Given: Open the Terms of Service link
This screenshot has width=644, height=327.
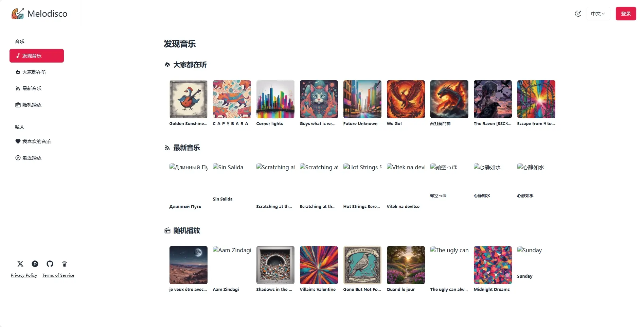Looking at the screenshot, I should [x=58, y=275].
